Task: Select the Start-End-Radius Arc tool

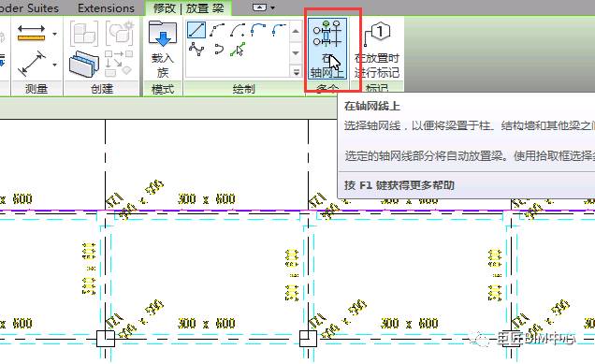Action: click(x=217, y=30)
